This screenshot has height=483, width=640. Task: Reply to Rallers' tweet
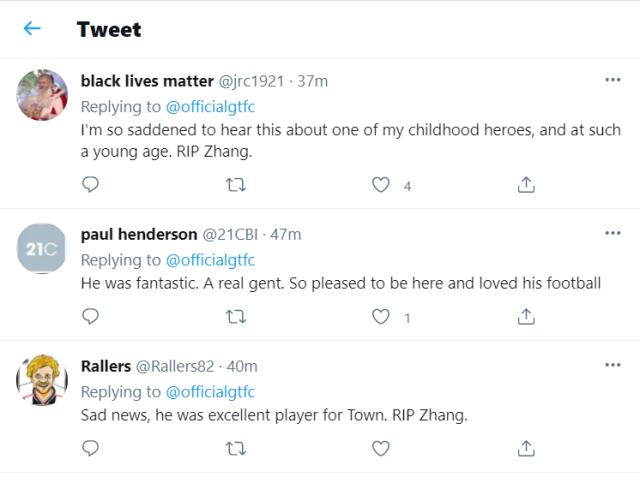point(90,449)
